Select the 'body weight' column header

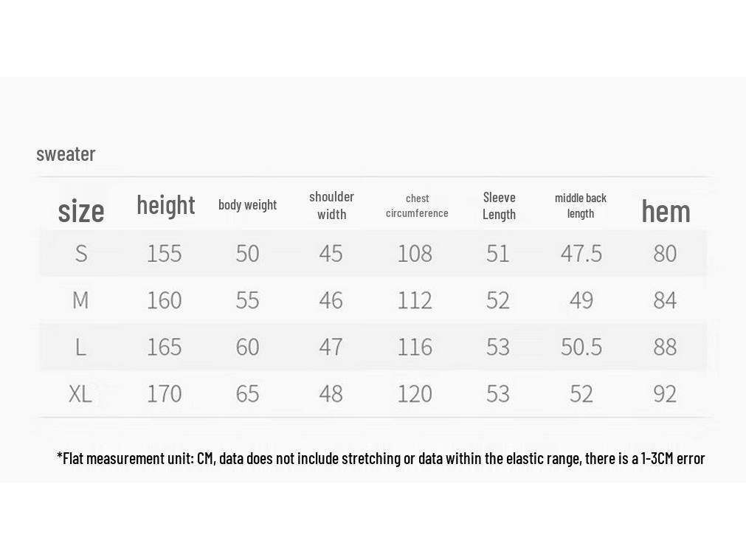tap(247, 204)
